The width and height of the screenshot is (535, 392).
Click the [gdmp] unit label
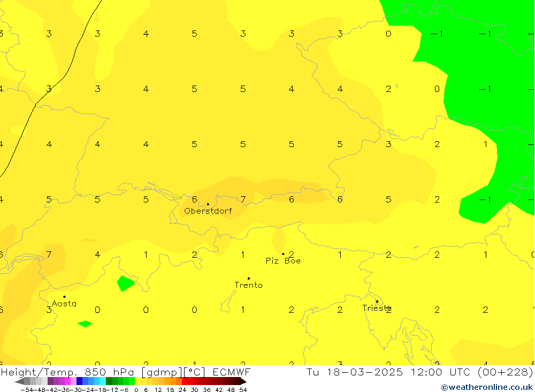coord(163,372)
